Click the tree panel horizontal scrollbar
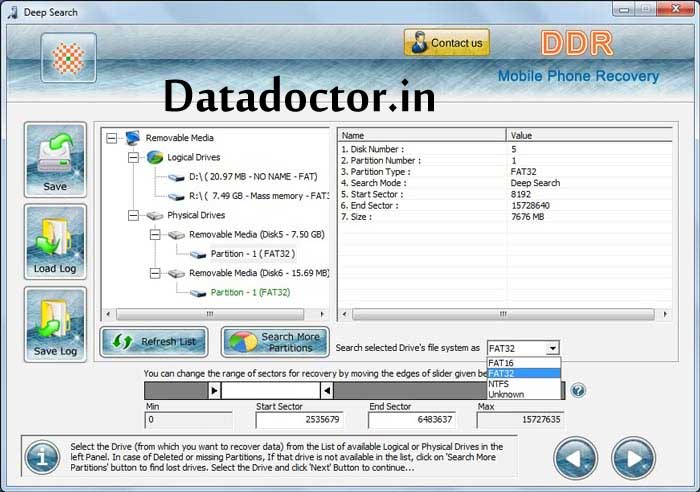 pos(210,314)
